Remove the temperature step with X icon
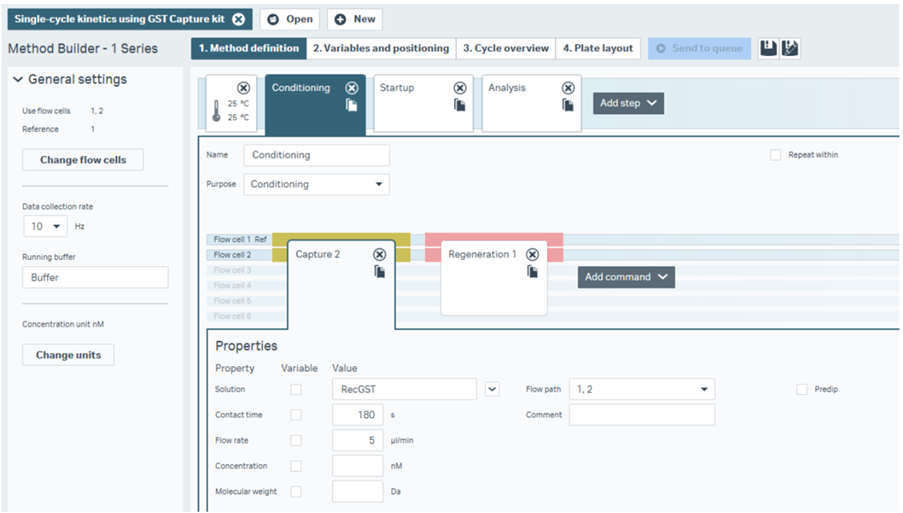The image size is (903, 513). coord(243,88)
